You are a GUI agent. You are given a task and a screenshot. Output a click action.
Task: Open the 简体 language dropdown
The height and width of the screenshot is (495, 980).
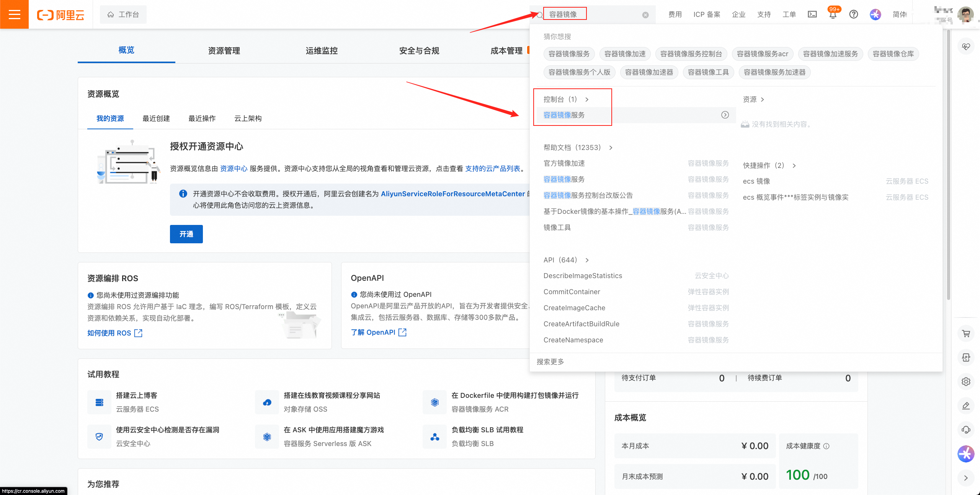coord(899,14)
